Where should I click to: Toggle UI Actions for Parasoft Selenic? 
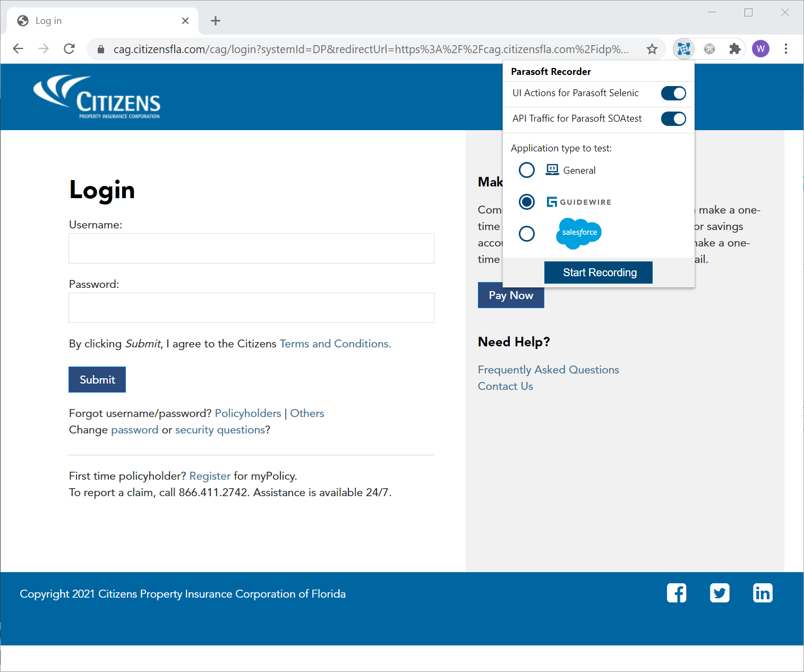tap(673, 93)
